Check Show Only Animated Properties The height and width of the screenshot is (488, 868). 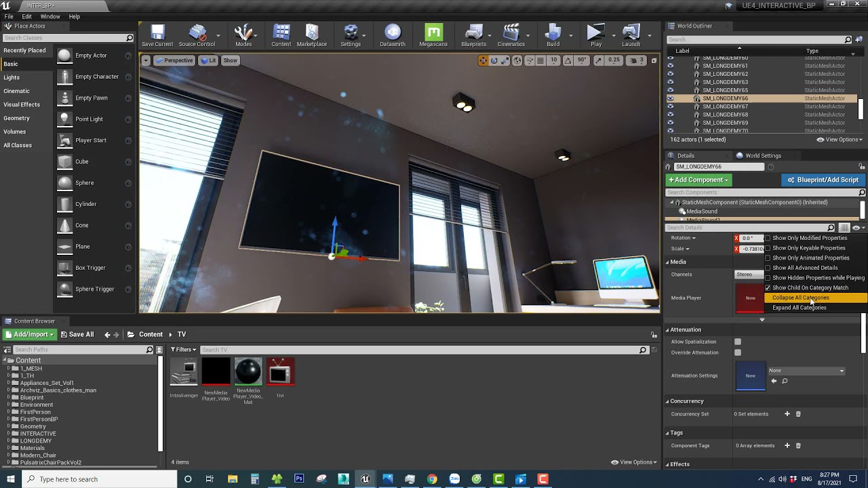768,258
